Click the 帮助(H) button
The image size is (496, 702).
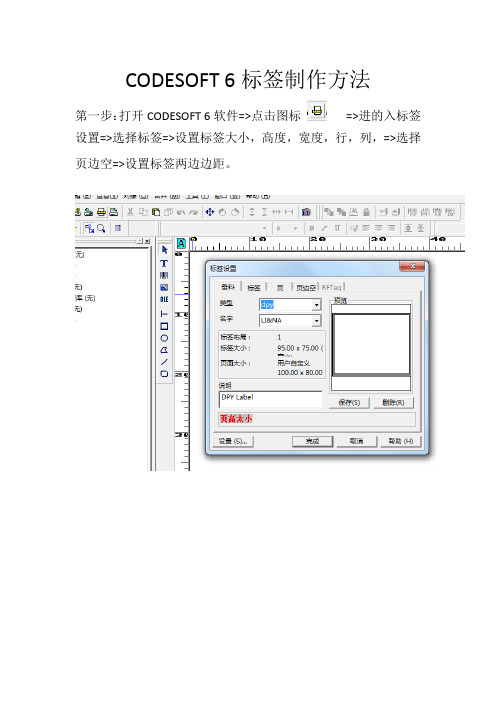tap(400, 441)
